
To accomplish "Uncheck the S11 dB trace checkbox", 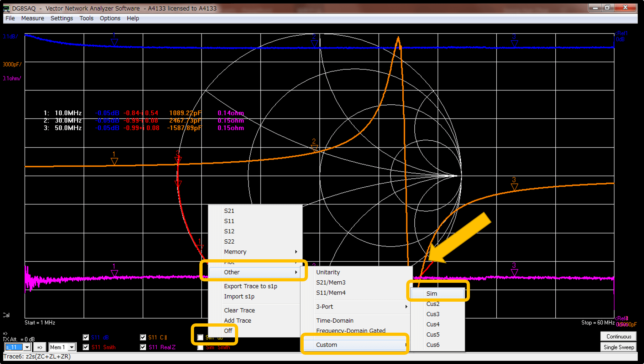I will pos(86,337).
